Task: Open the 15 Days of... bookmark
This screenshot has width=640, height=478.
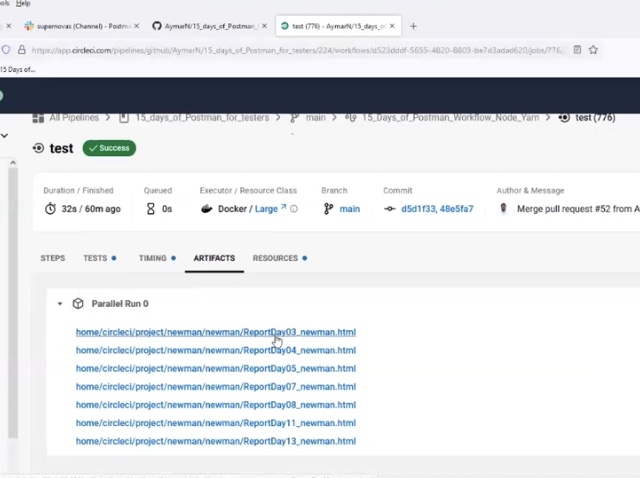Action: [18, 69]
